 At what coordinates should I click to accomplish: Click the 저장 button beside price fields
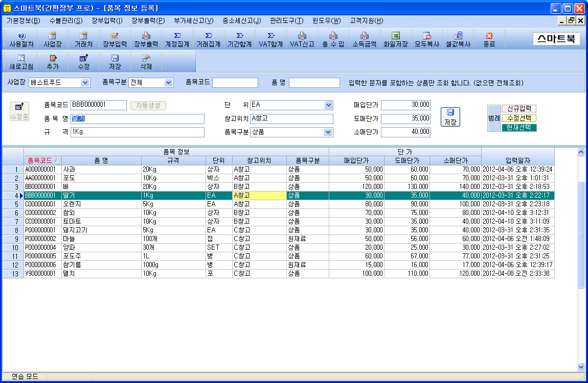(x=450, y=117)
